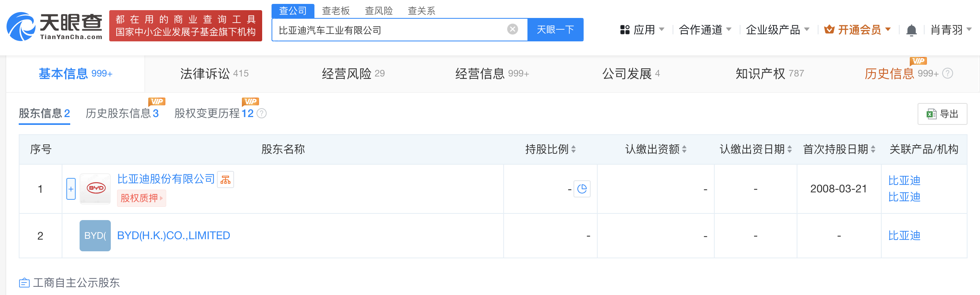Open the 应用 dropdown menu
This screenshot has height=295, width=980.
point(642,30)
